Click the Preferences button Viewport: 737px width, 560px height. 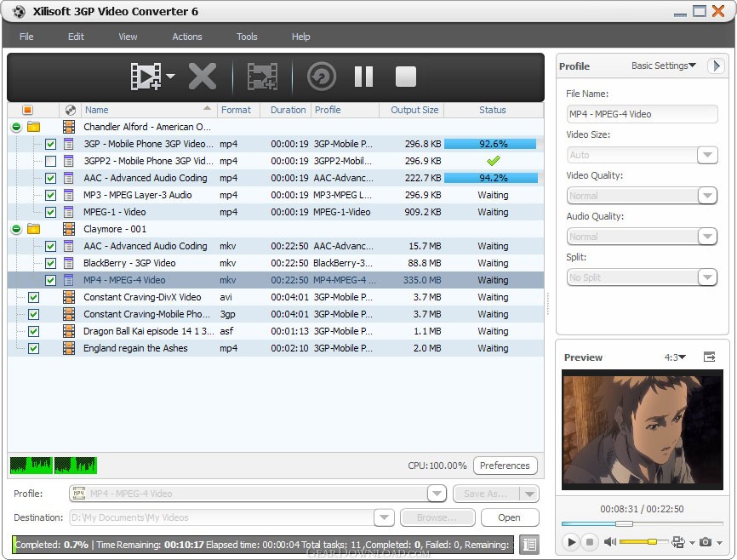(x=506, y=466)
